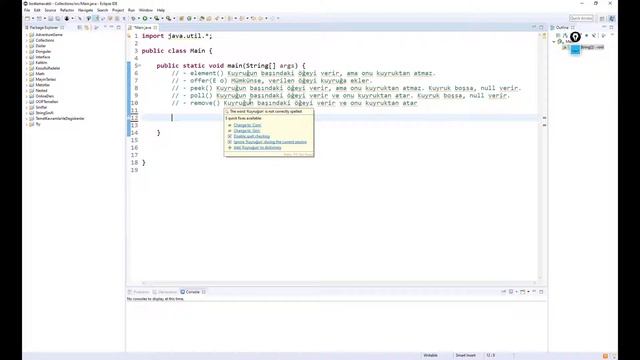Click the Outline view tab
Screen dimensions: 640x360
[562, 27]
